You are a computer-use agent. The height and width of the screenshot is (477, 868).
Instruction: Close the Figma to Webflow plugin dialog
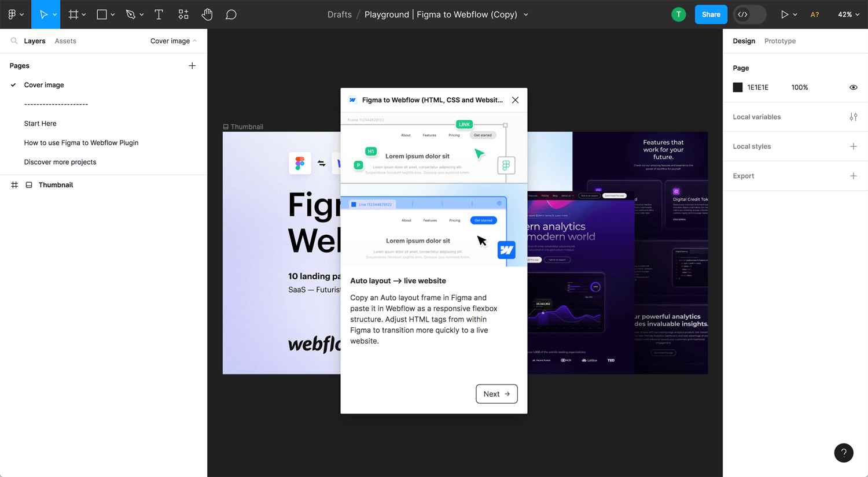click(x=515, y=100)
